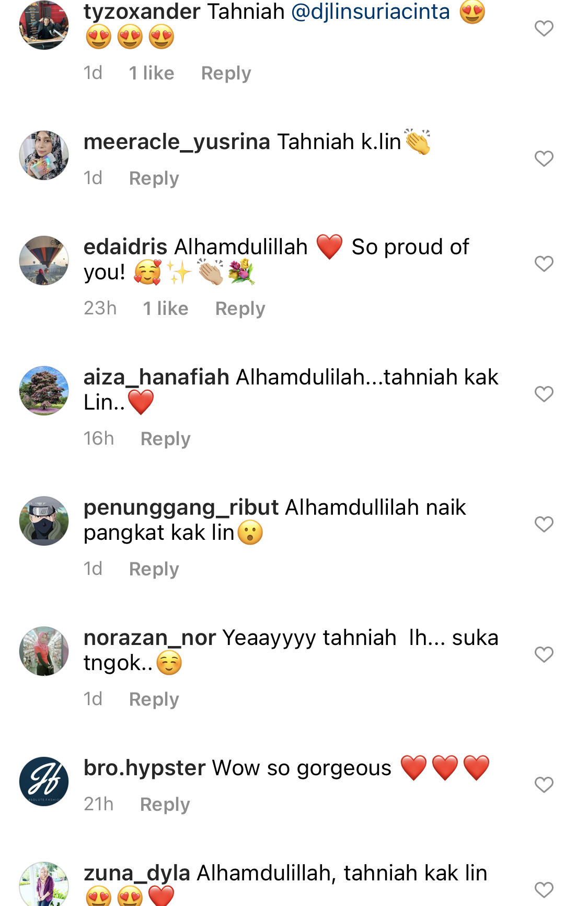Screen dimensions: 588x906
Task: Open norazan_nor username profile link
Action: pyautogui.click(x=149, y=638)
